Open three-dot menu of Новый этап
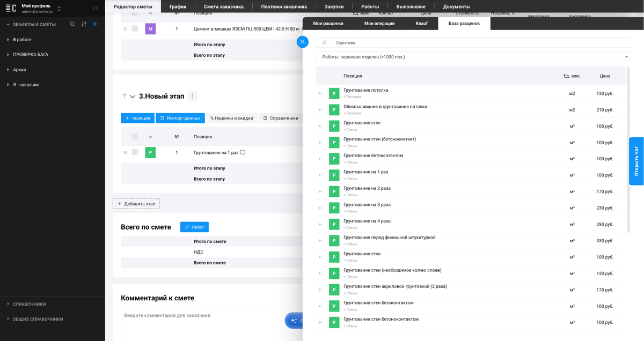Viewport: 644px width, 341px height. [x=193, y=96]
